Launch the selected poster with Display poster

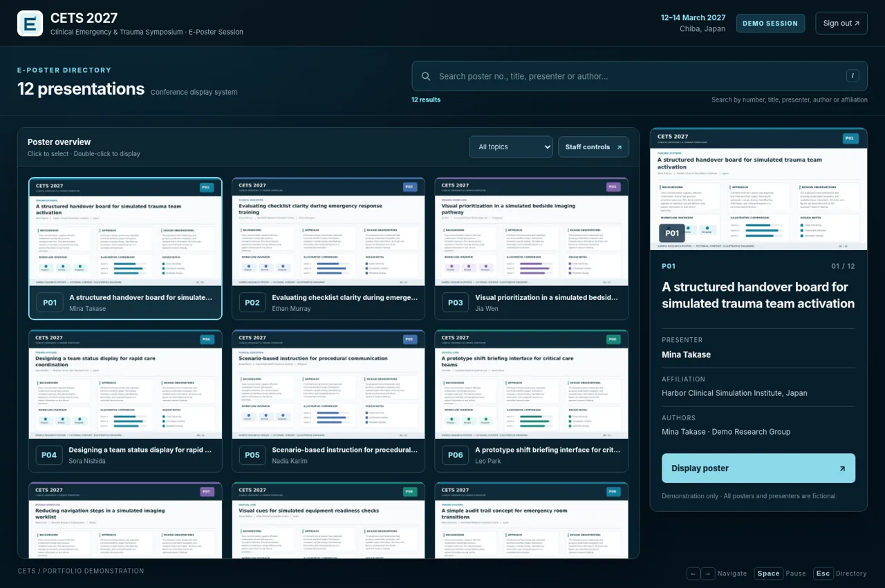tap(758, 468)
